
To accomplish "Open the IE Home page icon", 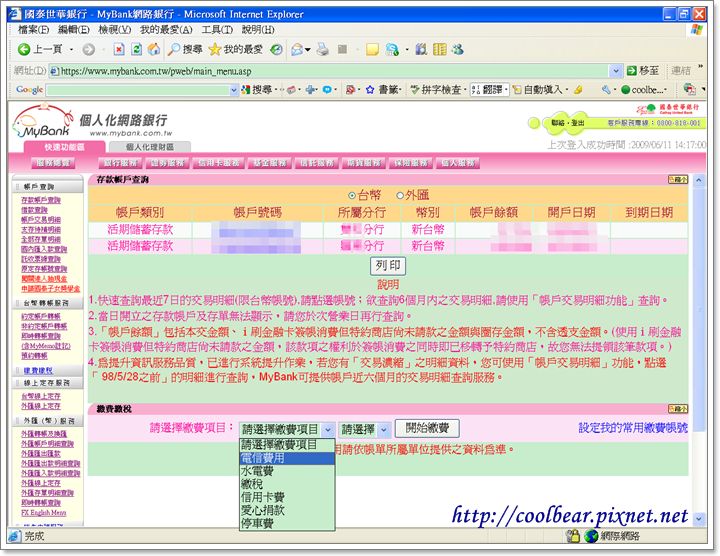I will click(154, 49).
